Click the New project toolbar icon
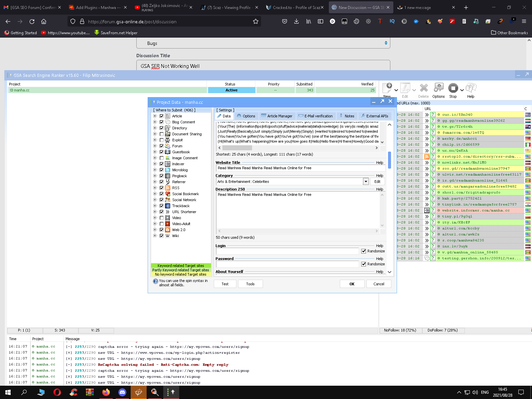This screenshot has width=532, height=399. point(387,88)
